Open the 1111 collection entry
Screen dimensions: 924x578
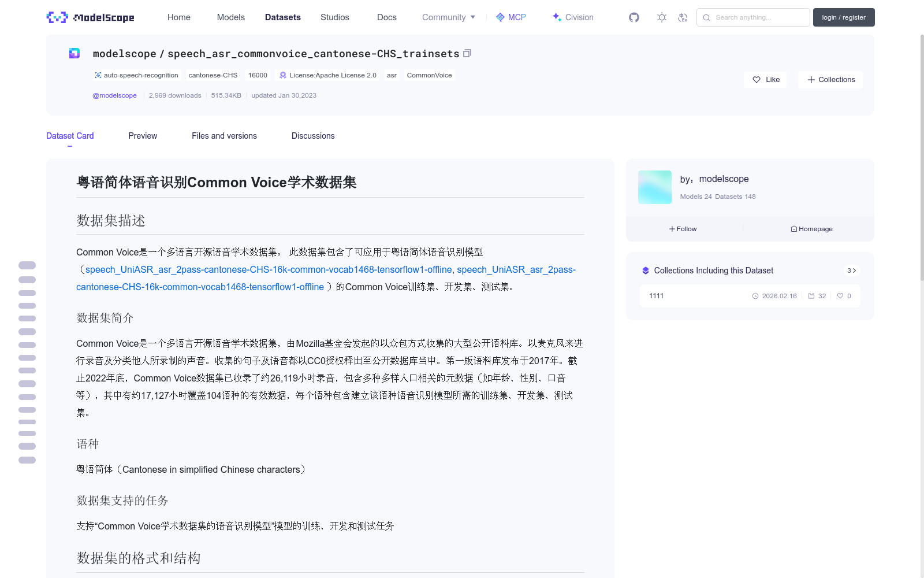(750, 296)
